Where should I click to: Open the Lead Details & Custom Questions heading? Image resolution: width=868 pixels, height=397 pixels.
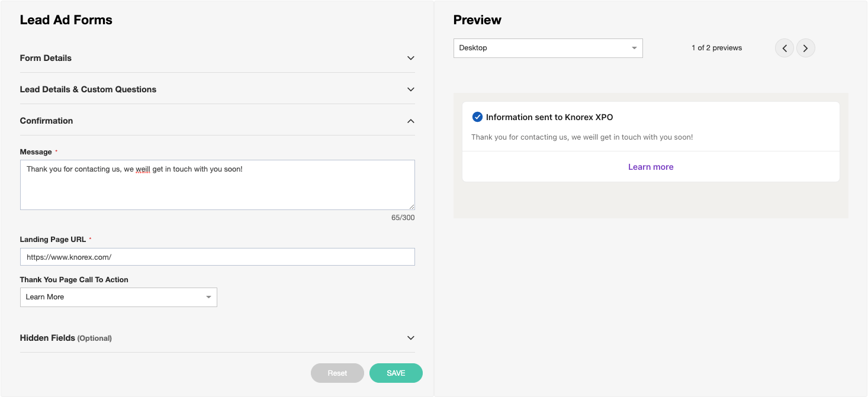click(88, 89)
